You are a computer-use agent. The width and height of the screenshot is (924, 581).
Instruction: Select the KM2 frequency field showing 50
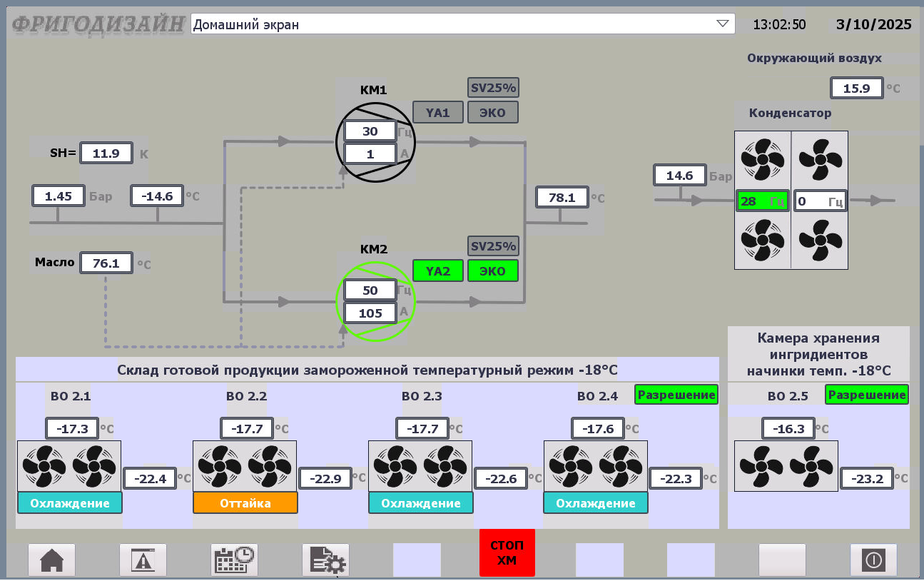pos(370,290)
